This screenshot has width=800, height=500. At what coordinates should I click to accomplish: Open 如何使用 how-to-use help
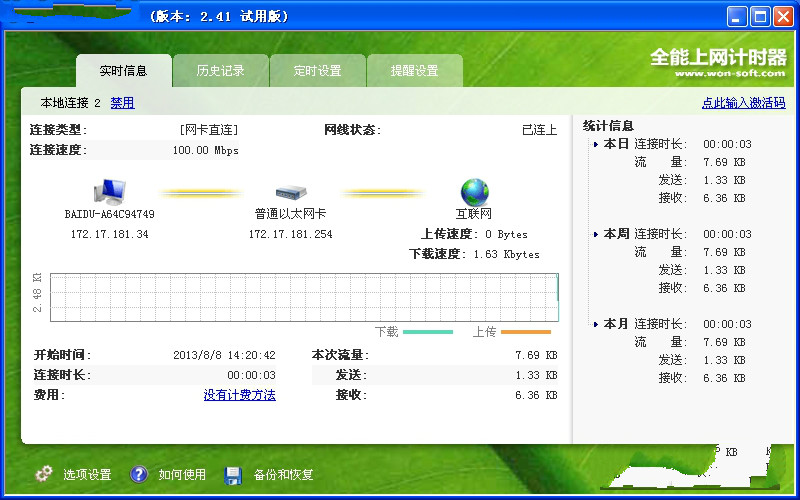[x=182, y=474]
